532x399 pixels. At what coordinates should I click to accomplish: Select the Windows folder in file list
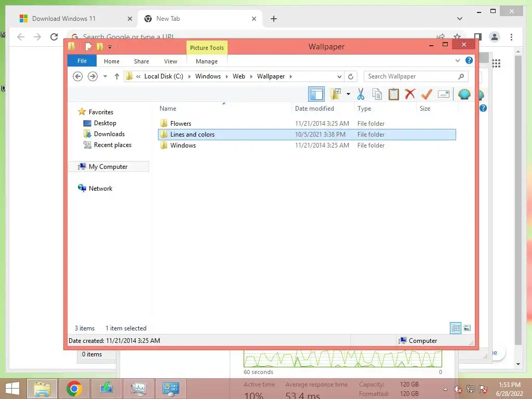pos(307,145)
